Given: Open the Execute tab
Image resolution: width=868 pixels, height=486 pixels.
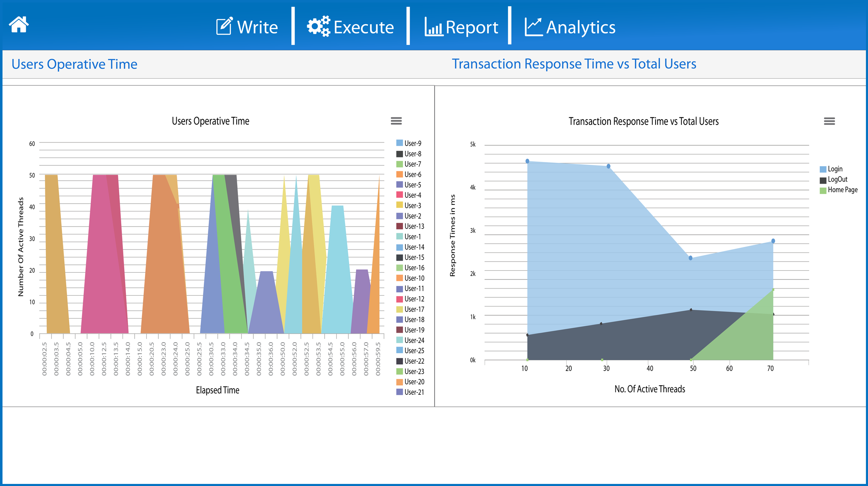Looking at the screenshot, I should point(350,27).
